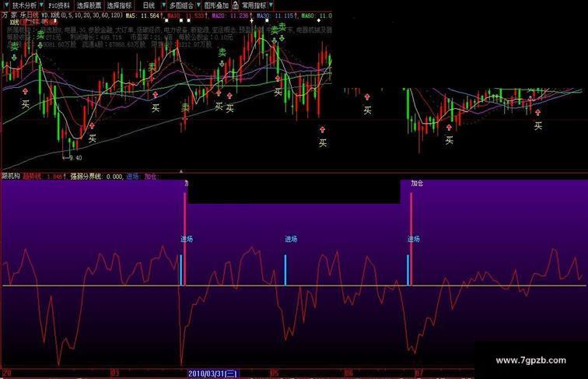The image size is (588, 379).
Task: Click the MA30 value label in blue
Action: coord(275,16)
